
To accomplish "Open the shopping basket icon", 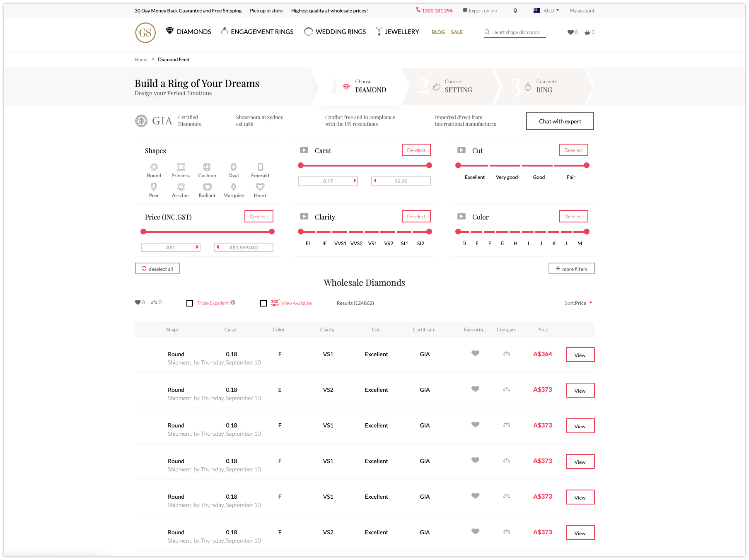I will coord(587,32).
